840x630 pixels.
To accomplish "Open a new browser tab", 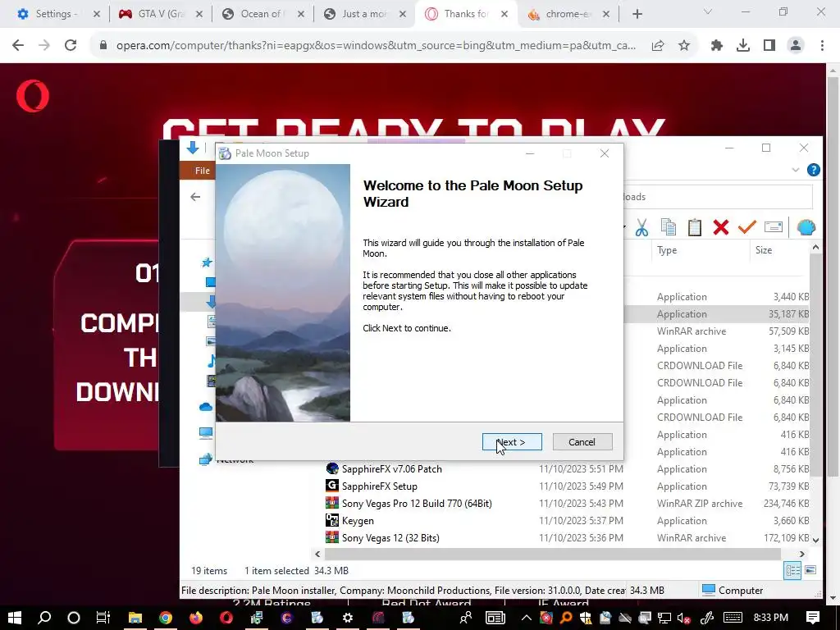I will [x=637, y=15].
